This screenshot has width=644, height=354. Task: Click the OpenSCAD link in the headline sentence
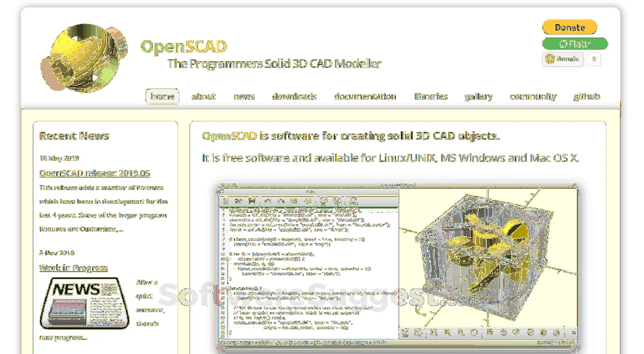click(x=229, y=136)
